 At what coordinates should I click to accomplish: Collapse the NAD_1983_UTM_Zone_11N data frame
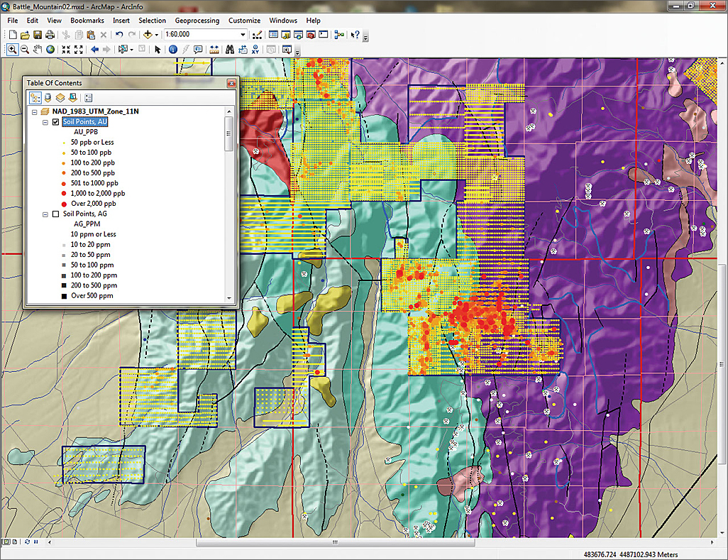(x=35, y=112)
